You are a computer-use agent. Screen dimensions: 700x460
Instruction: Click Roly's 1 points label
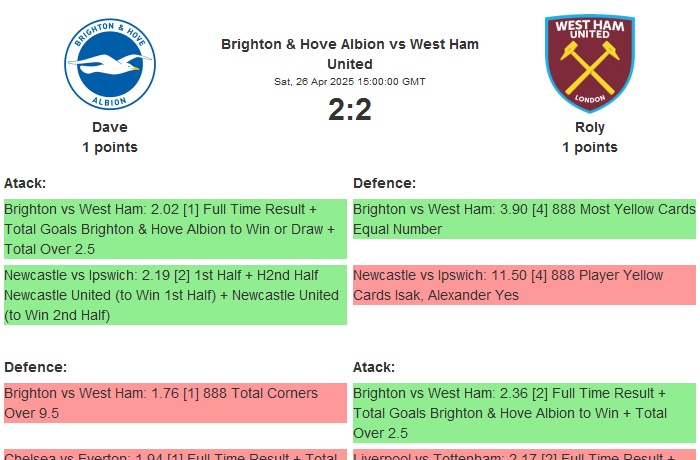click(x=590, y=147)
